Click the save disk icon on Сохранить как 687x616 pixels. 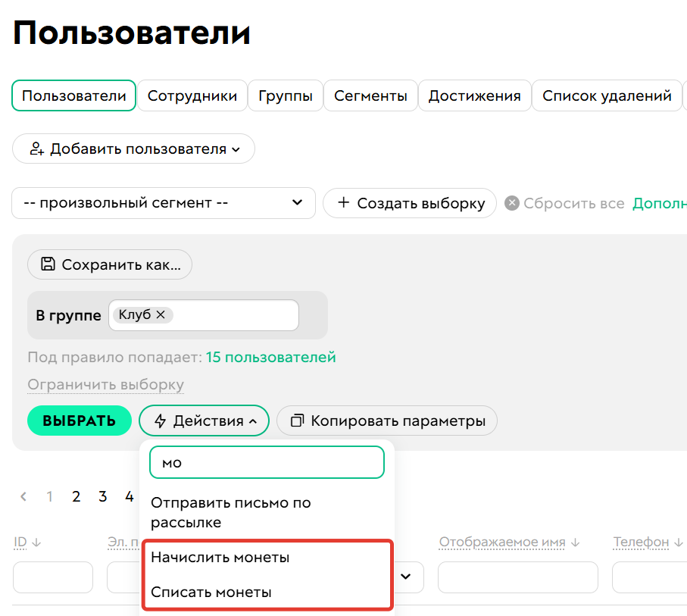coord(47,264)
